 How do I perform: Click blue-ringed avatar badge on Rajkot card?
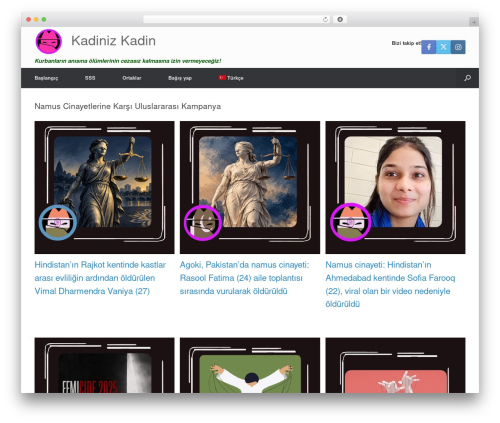point(58,223)
